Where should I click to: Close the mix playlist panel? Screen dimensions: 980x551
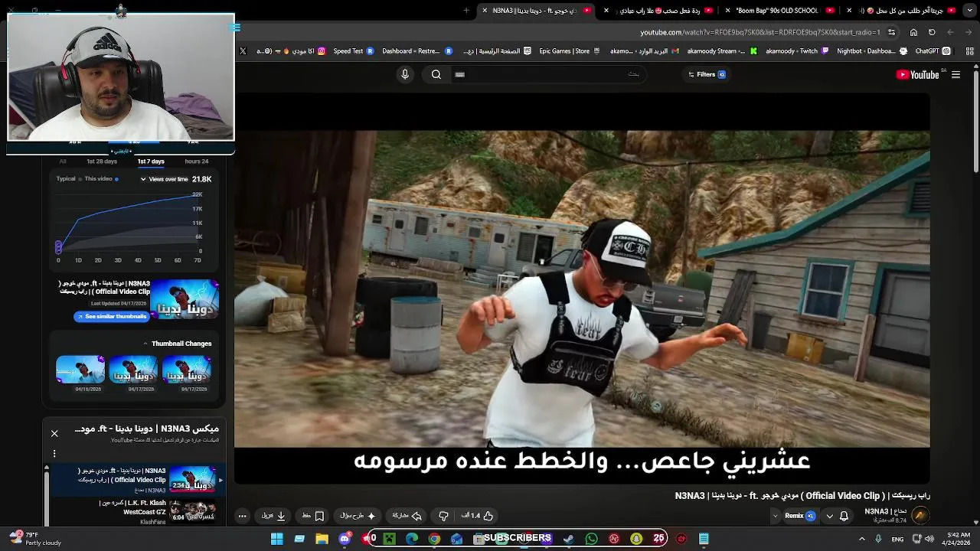click(x=54, y=433)
